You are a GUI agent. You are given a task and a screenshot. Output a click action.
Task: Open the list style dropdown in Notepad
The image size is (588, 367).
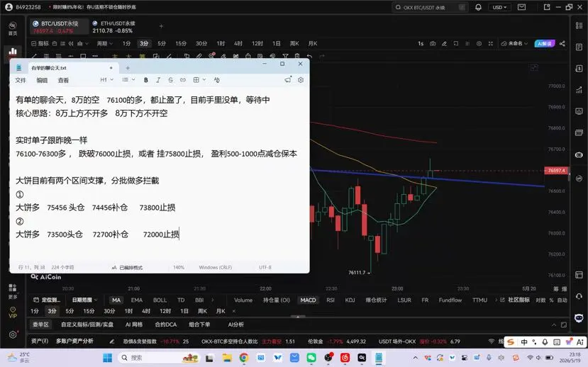[128, 80]
